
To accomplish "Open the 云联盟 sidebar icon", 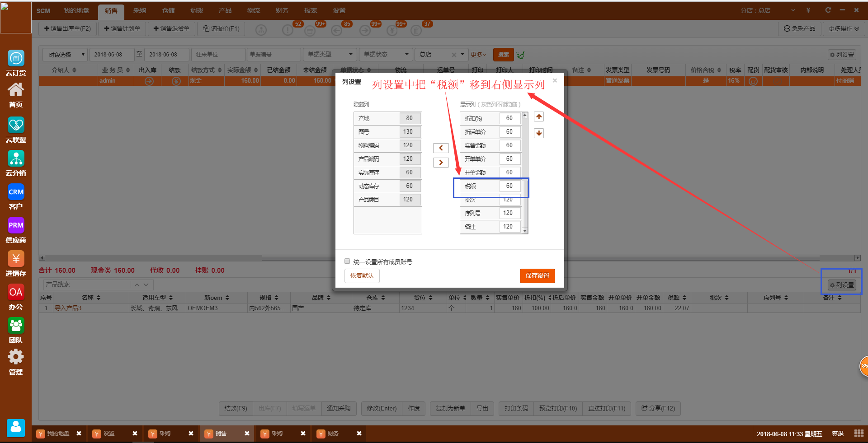I will pyautogui.click(x=16, y=125).
